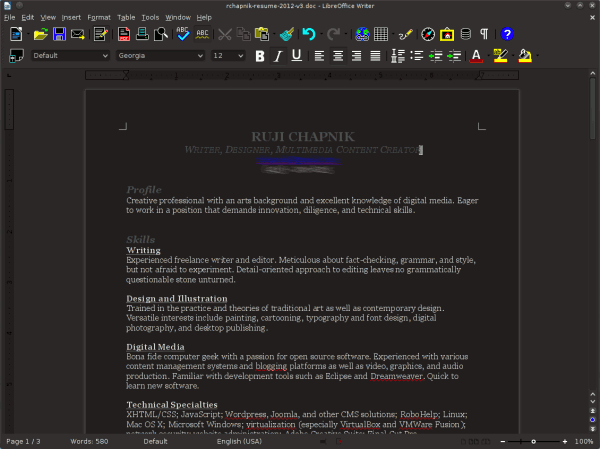
Task: Apply red font color
Action: [476, 56]
